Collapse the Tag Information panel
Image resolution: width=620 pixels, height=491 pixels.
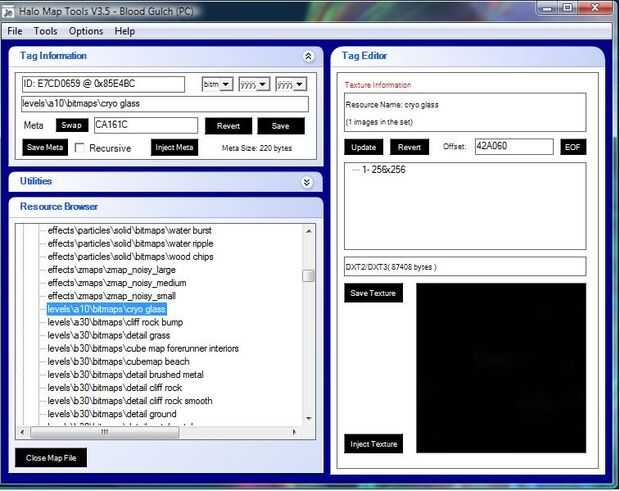tap(308, 56)
